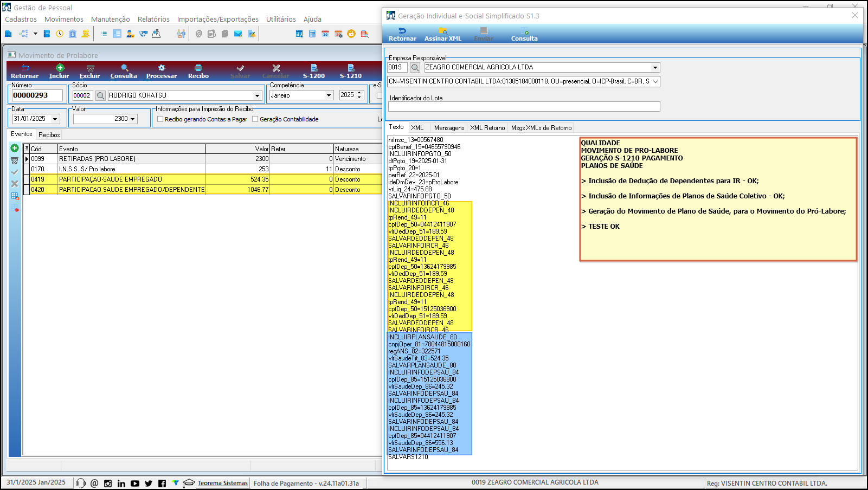Switch to Msgs XMLs de Retorno tab
868x490 pixels.
pyautogui.click(x=541, y=128)
